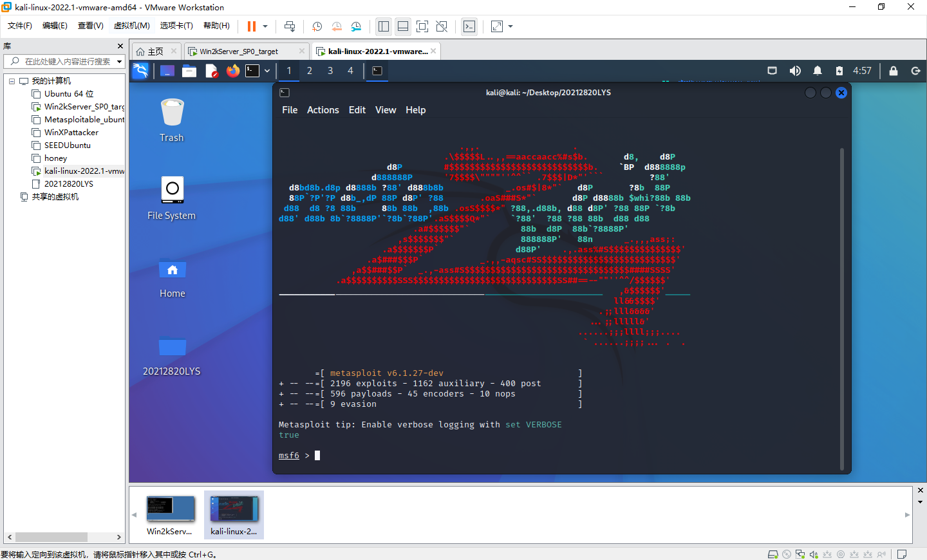
Task: Lock the Kali screen
Action: coord(894,71)
